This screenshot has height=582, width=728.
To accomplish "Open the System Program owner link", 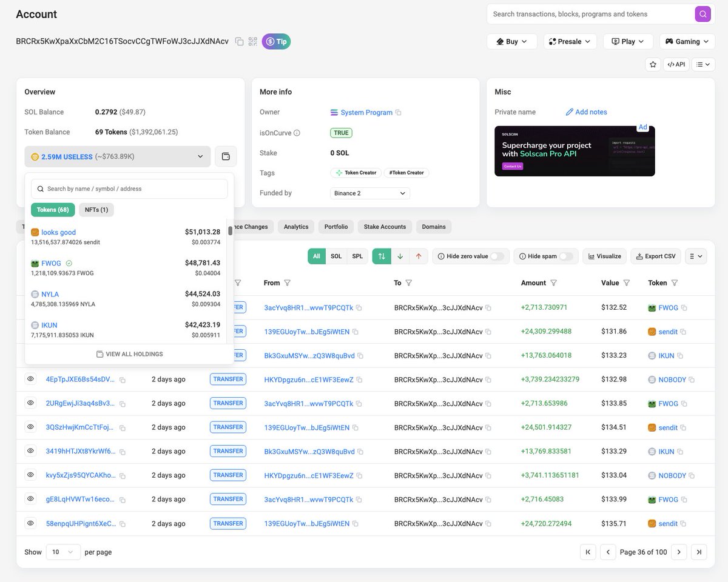I will (x=366, y=112).
